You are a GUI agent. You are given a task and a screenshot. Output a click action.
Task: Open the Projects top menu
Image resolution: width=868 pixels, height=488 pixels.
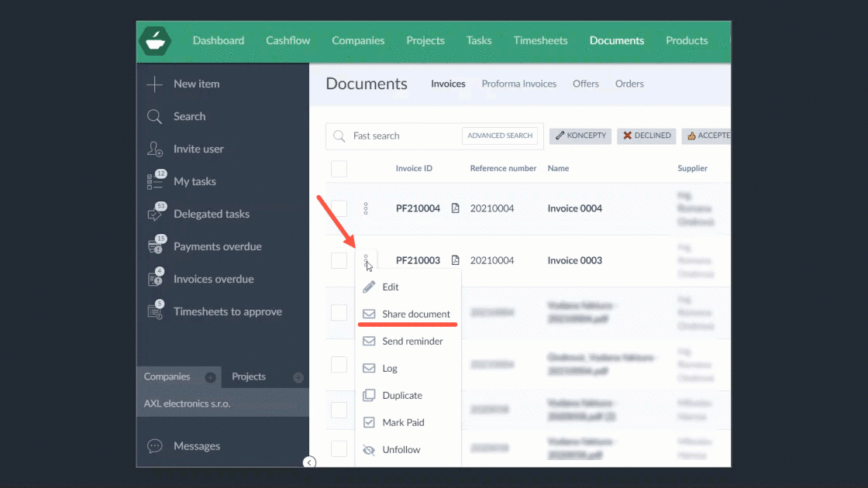425,41
